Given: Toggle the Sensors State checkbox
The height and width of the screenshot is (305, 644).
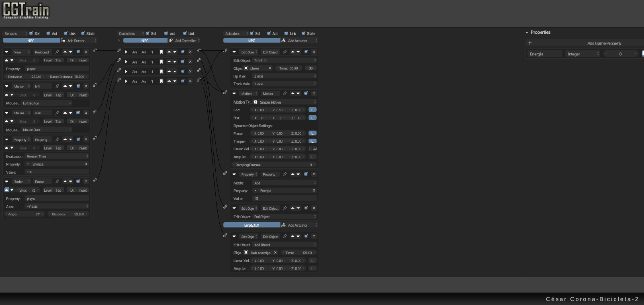Looking at the screenshot, I should 83,33.
